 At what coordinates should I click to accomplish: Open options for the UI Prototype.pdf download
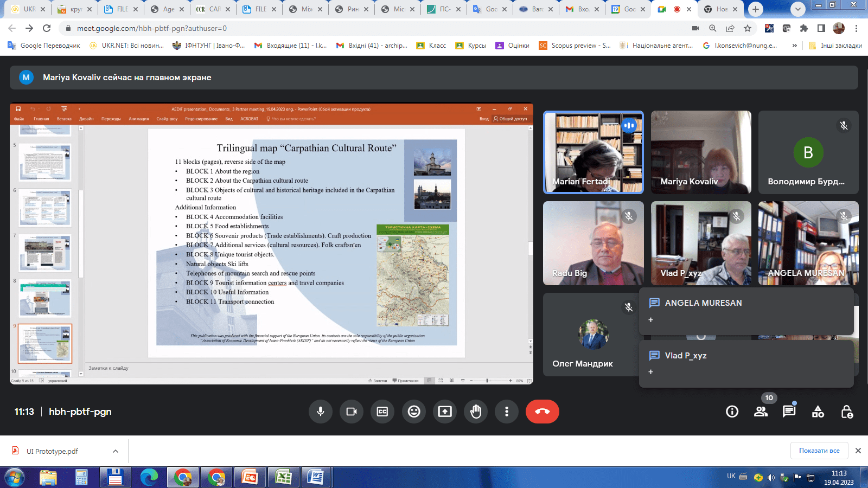coord(116,451)
